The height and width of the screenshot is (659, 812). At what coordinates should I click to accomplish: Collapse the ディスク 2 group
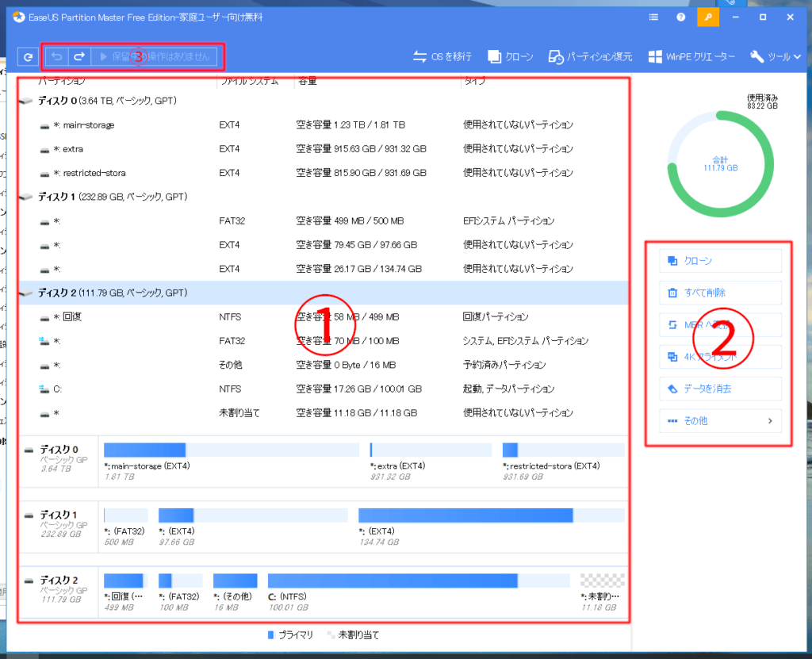click(x=25, y=293)
